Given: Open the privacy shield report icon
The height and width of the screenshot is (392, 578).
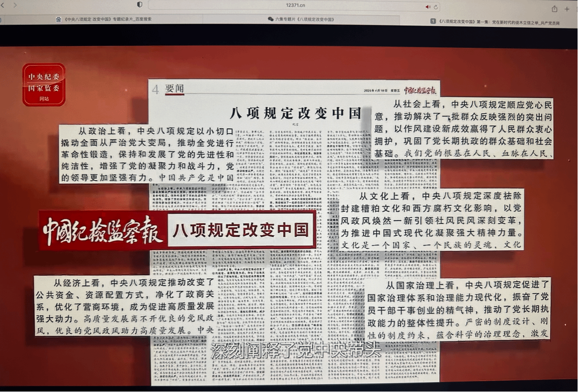Looking at the screenshot, I should 140,5.
